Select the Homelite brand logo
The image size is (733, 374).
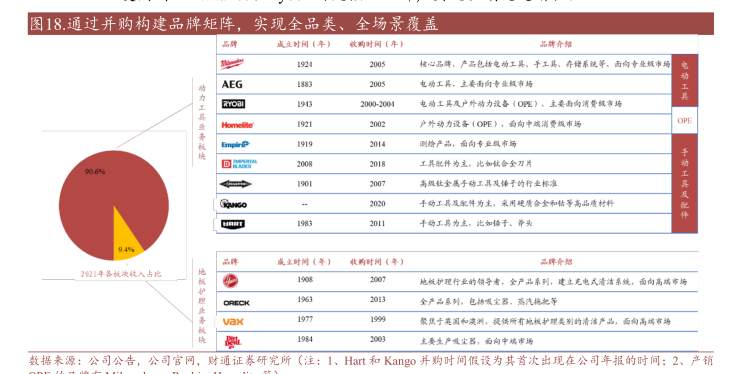(x=237, y=125)
